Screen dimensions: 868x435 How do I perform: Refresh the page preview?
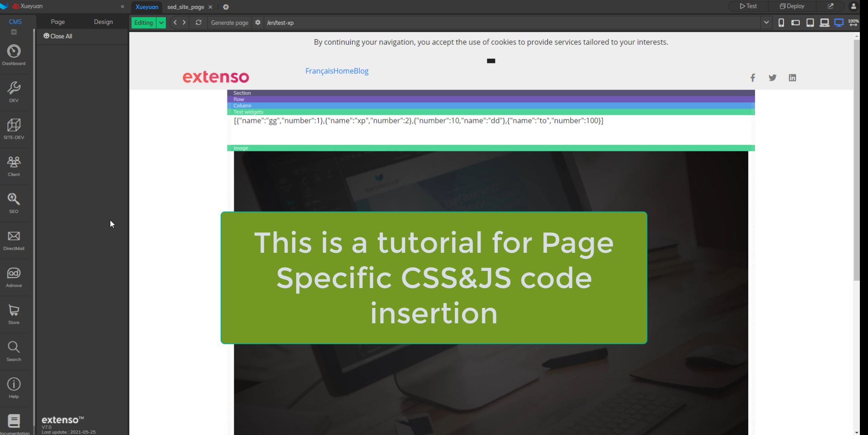pos(198,23)
